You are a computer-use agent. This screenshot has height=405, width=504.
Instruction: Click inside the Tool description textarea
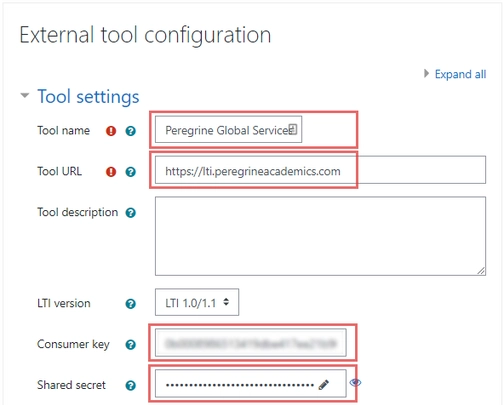coord(320,236)
